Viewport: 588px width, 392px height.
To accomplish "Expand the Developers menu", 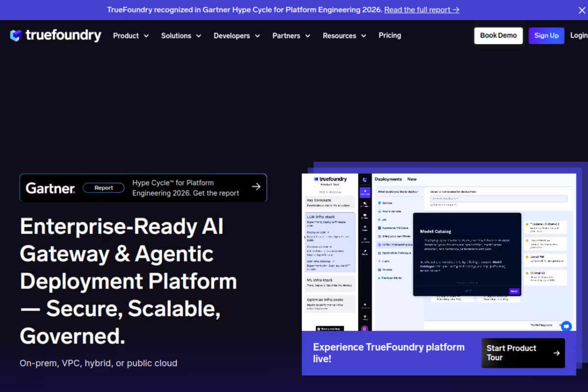I will tap(237, 36).
